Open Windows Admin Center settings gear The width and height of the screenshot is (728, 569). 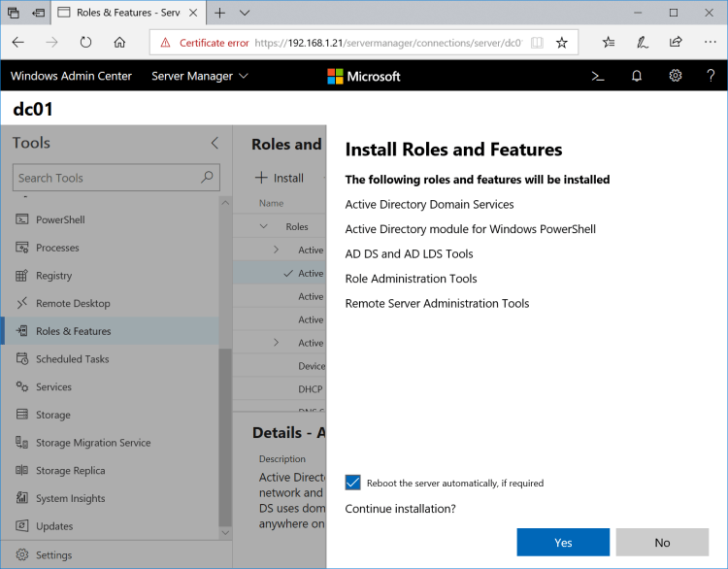(x=676, y=76)
